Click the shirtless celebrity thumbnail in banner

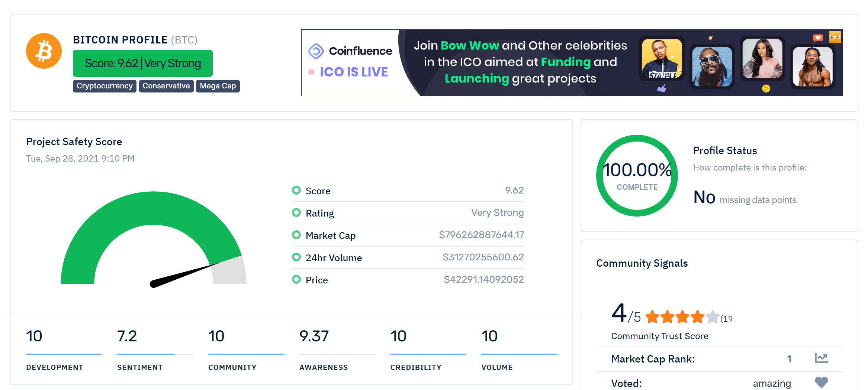pos(813,66)
